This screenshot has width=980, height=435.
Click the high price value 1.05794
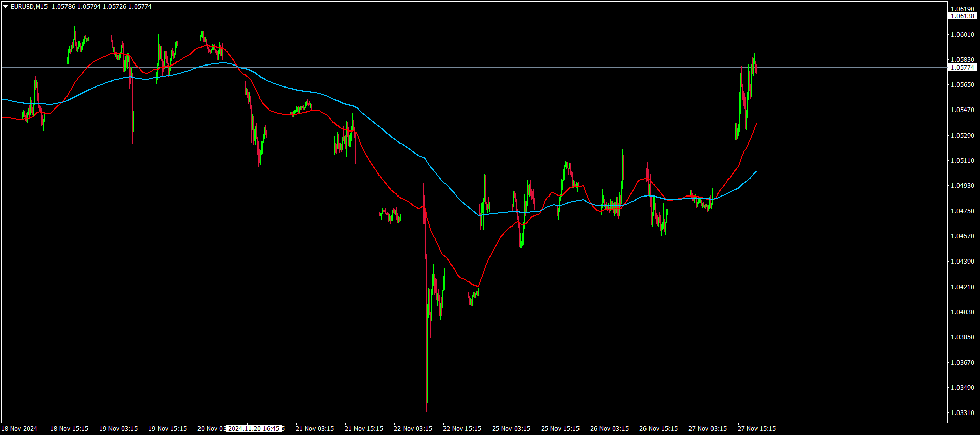[89, 7]
